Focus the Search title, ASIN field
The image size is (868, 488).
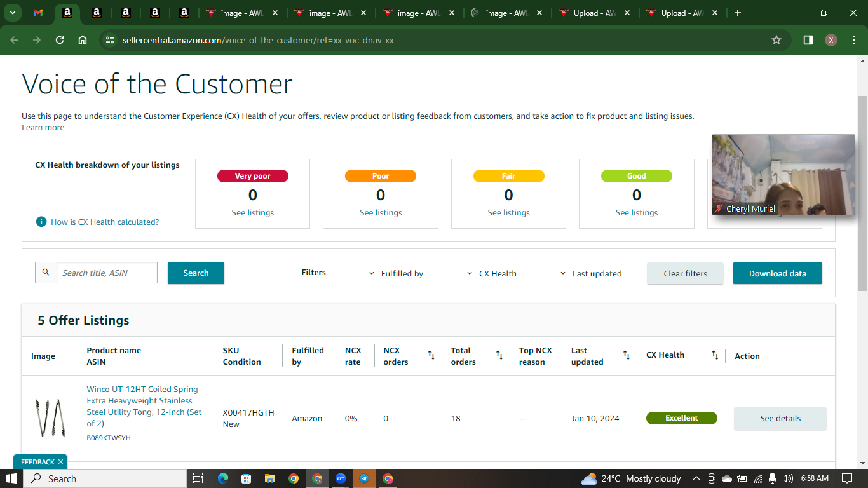pos(107,273)
